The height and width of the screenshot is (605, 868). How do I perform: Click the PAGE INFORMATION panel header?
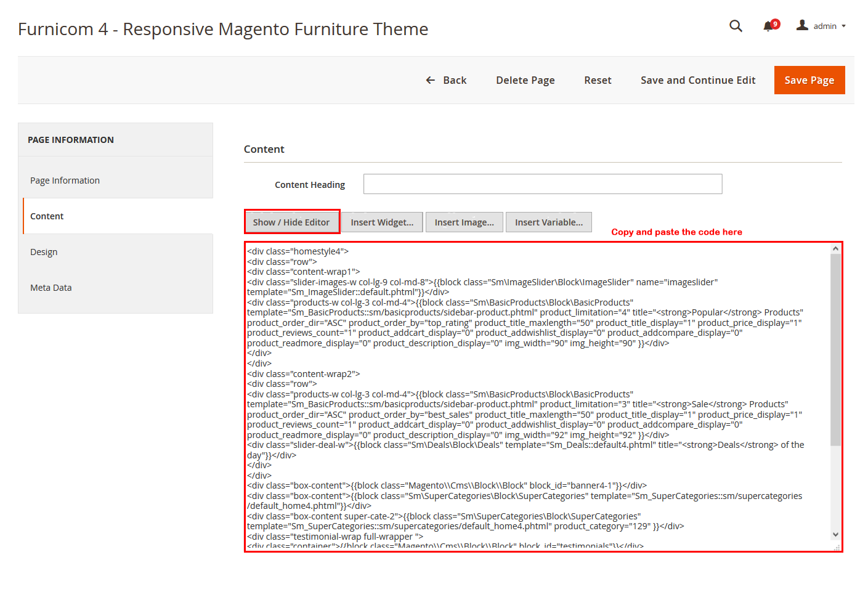coord(116,140)
